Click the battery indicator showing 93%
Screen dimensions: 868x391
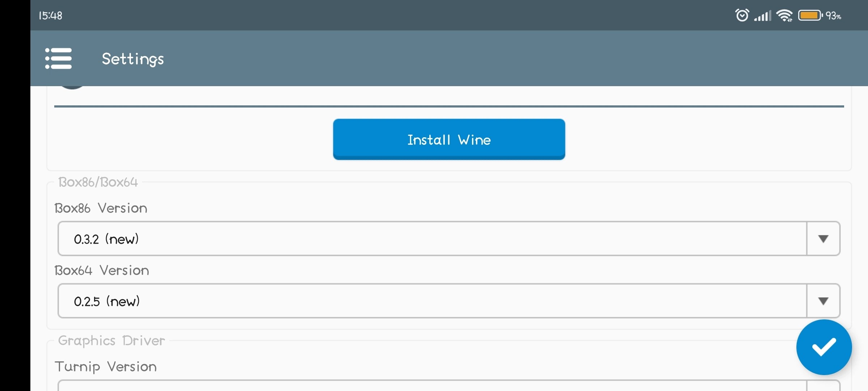pyautogui.click(x=810, y=15)
